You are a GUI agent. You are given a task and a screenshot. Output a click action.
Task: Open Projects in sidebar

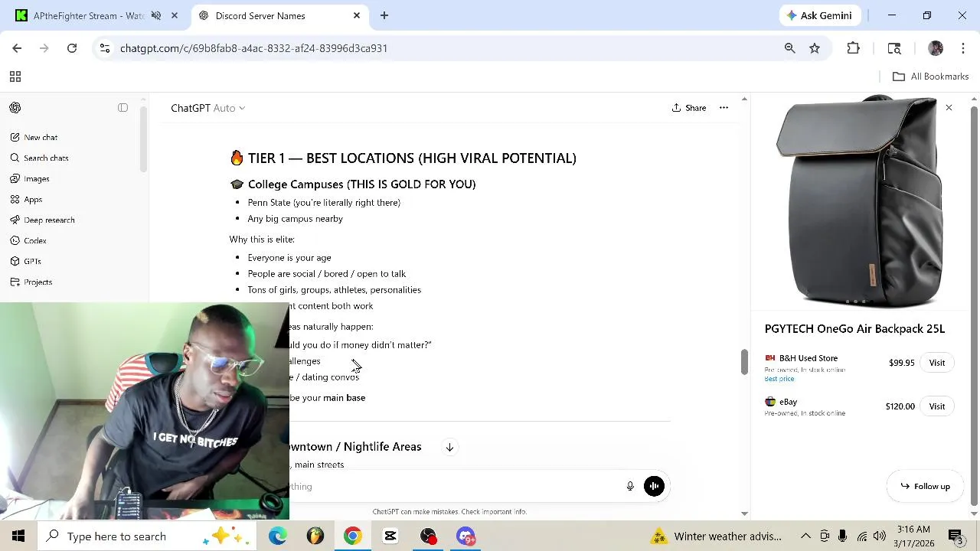click(x=38, y=282)
